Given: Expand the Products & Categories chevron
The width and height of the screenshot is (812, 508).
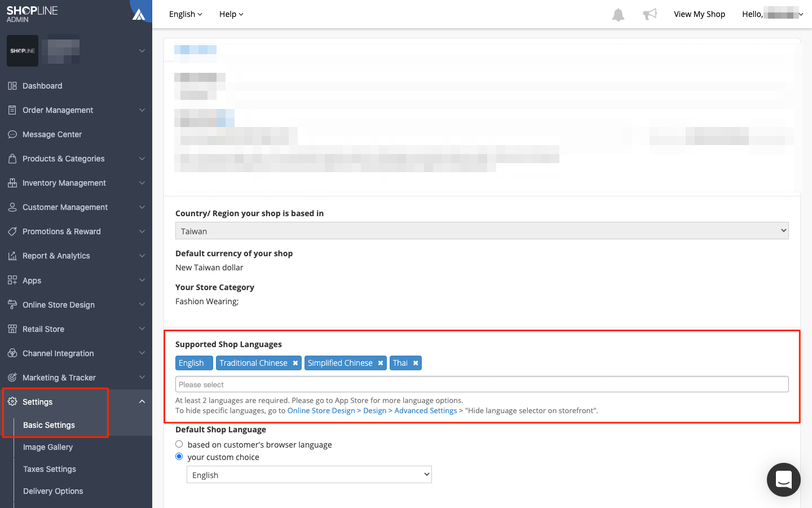Looking at the screenshot, I should click(142, 159).
